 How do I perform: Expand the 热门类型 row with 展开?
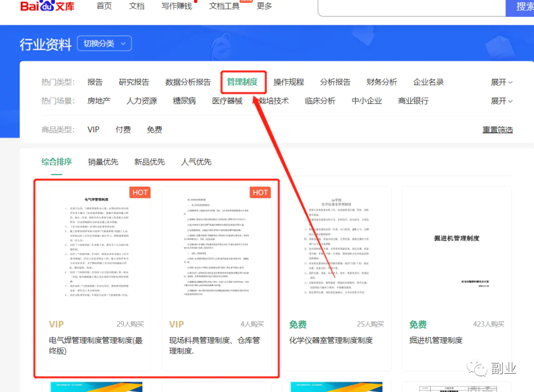point(501,82)
